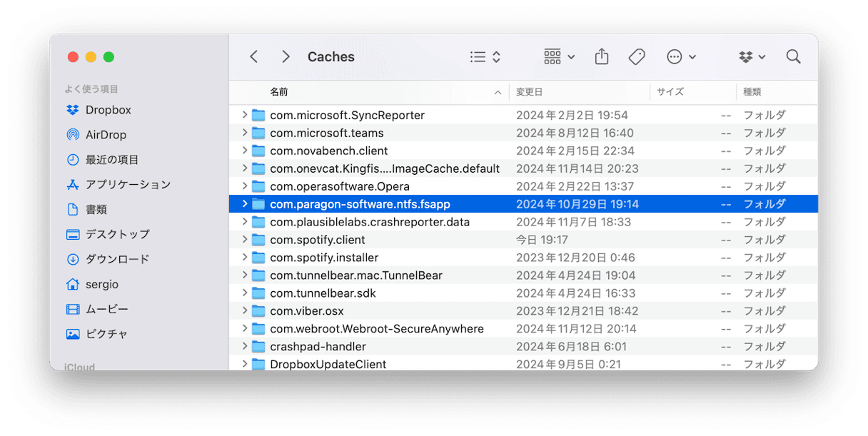Expand the com.webroot.Webroot-SecureAnywhere folder
Screen dimensions: 868x436
[x=244, y=329]
